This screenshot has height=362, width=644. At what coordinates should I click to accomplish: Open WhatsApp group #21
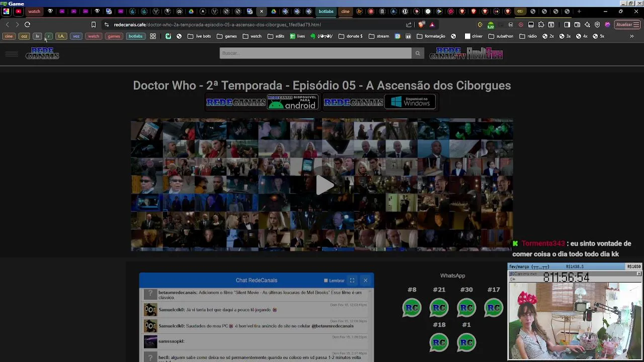[439, 307]
